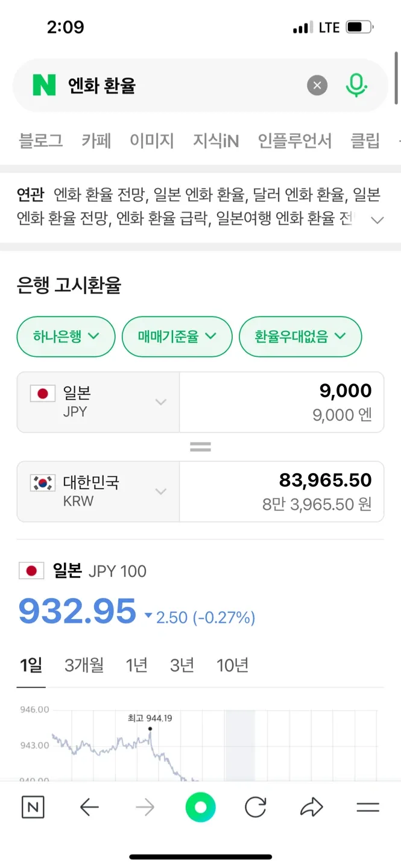Screen dimensions: 401x868
Task: Open the hamburger menu in bottom bar
Action: point(368,807)
